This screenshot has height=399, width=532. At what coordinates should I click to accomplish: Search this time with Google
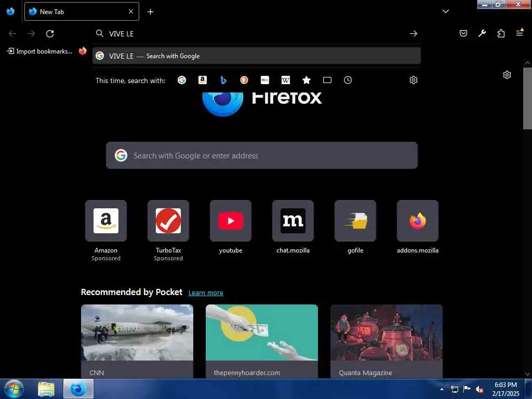pyautogui.click(x=182, y=80)
